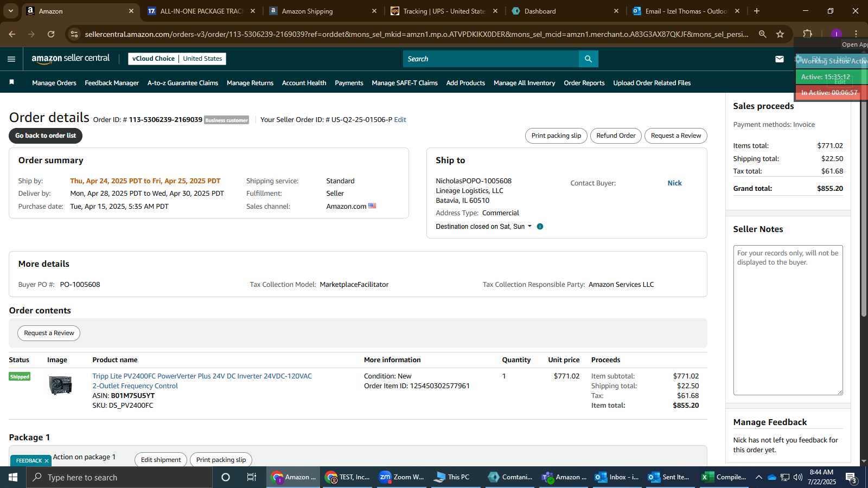Click the browser back arrow
The width and height of the screenshot is (868, 488).
point(12,34)
